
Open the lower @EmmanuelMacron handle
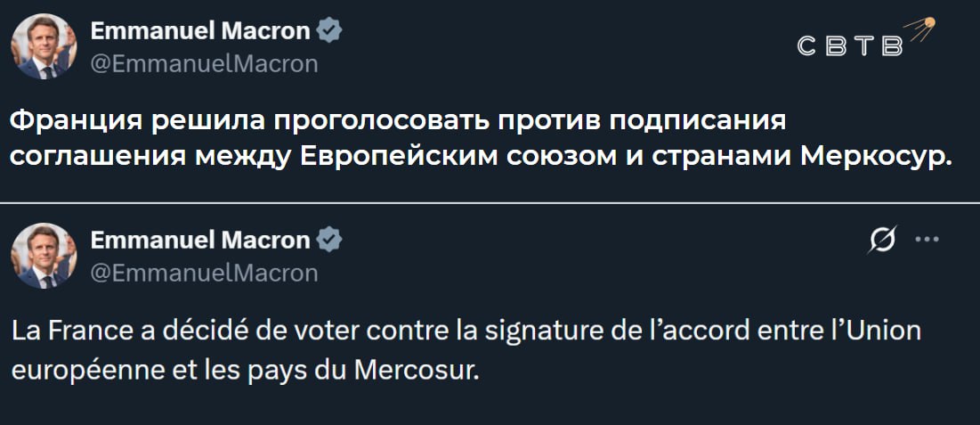pyautogui.click(x=204, y=272)
